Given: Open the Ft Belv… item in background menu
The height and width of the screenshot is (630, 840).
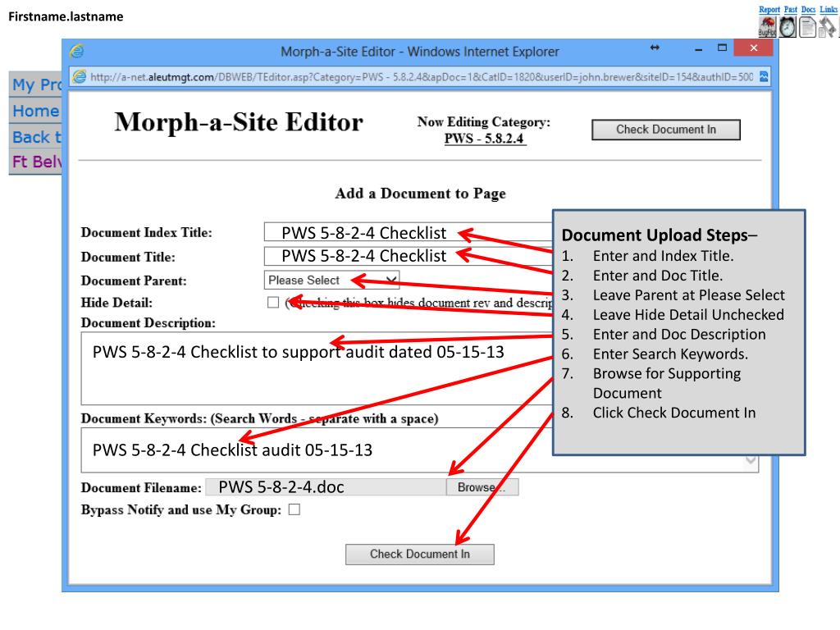Looking at the screenshot, I should pos(36,162).
